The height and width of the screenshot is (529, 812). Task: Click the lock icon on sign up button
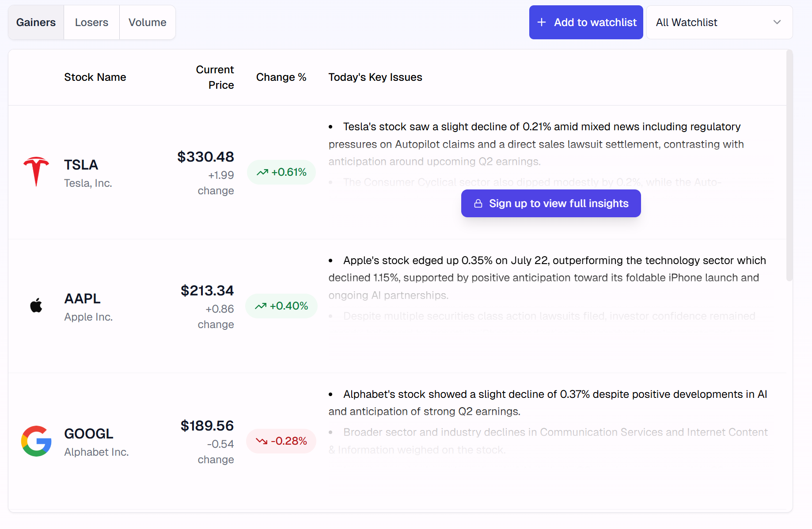478,204
